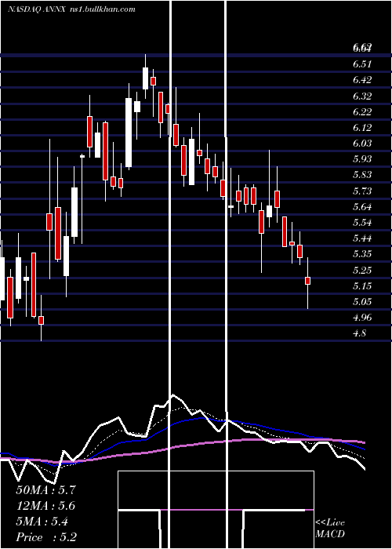Select the 4.96 price level label

[x=362, y=317]
